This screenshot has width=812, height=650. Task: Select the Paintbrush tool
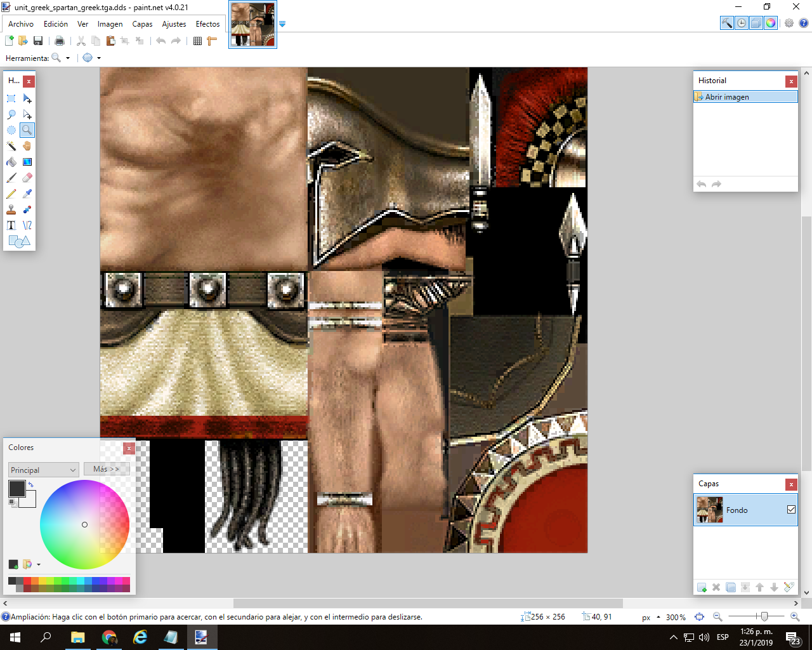[11, 178]
